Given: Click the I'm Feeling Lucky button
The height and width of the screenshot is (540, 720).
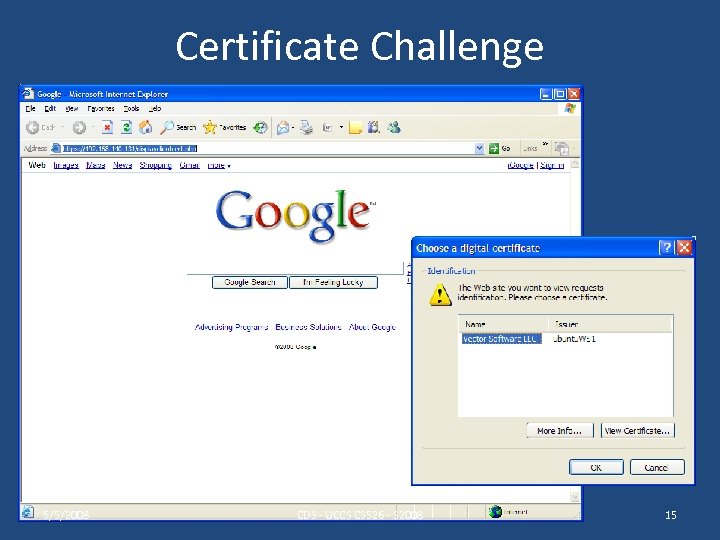Looking at the screenshot, I should pyautogui.click(x=333, y=282).
